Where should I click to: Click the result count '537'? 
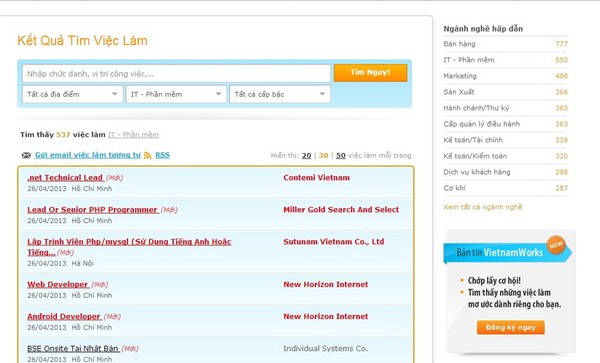[63, 135]
